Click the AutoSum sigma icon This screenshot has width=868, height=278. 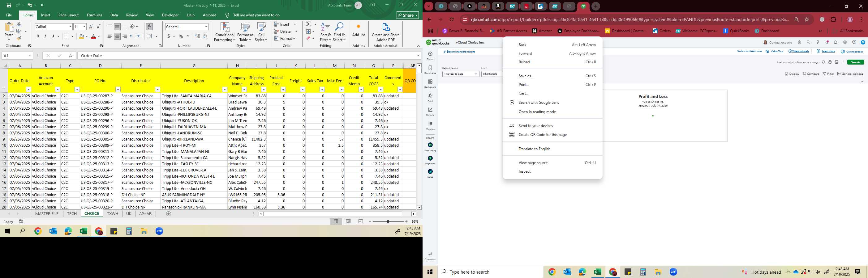(x=308, y=24)
